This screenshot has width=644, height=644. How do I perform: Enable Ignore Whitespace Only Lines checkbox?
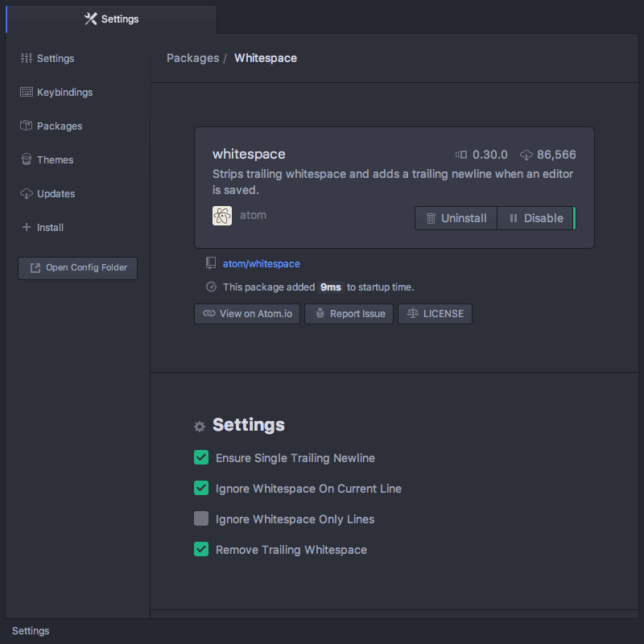[201, 518]
